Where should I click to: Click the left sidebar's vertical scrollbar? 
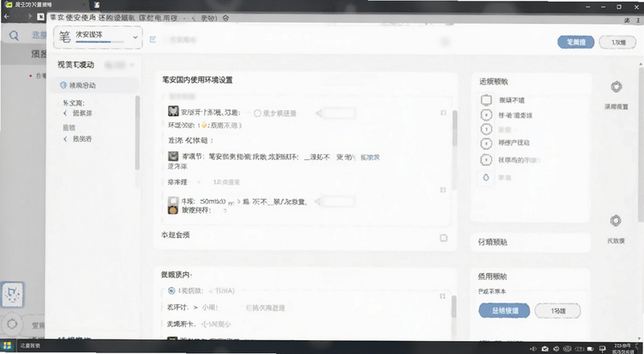[x=138, y=132]
